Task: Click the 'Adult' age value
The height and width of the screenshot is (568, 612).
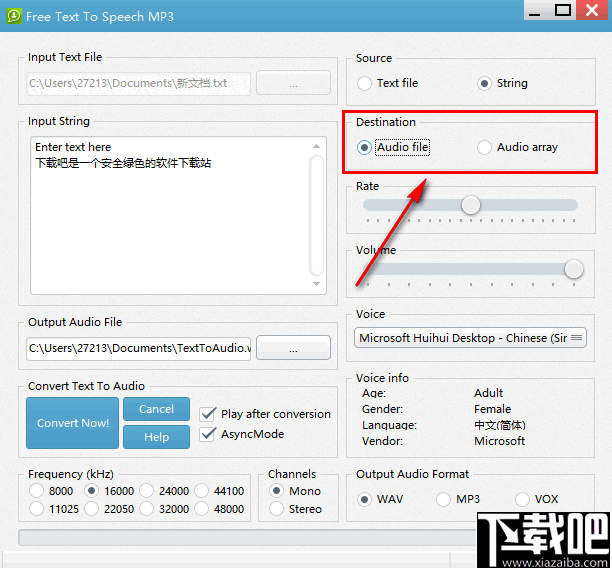Action: click(488, 393)
